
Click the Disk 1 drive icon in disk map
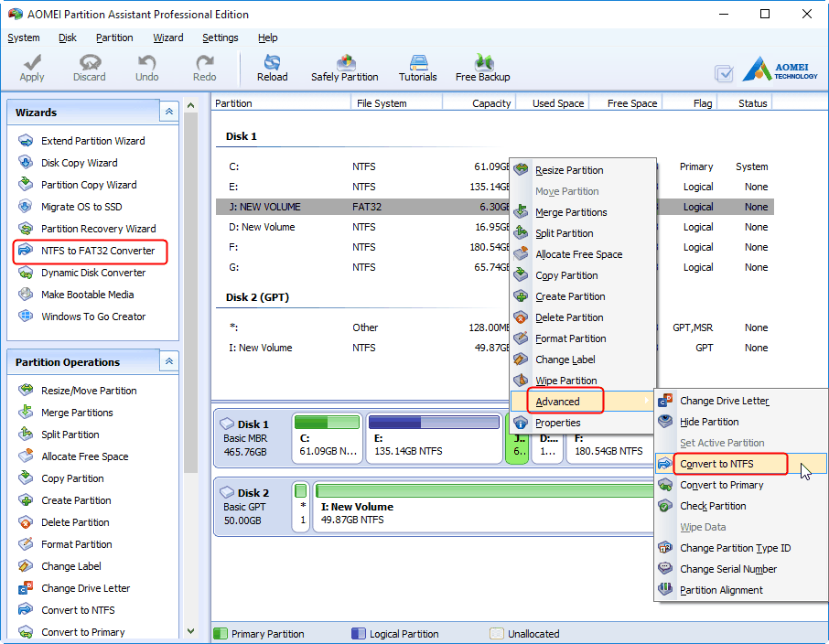(227, 424)
